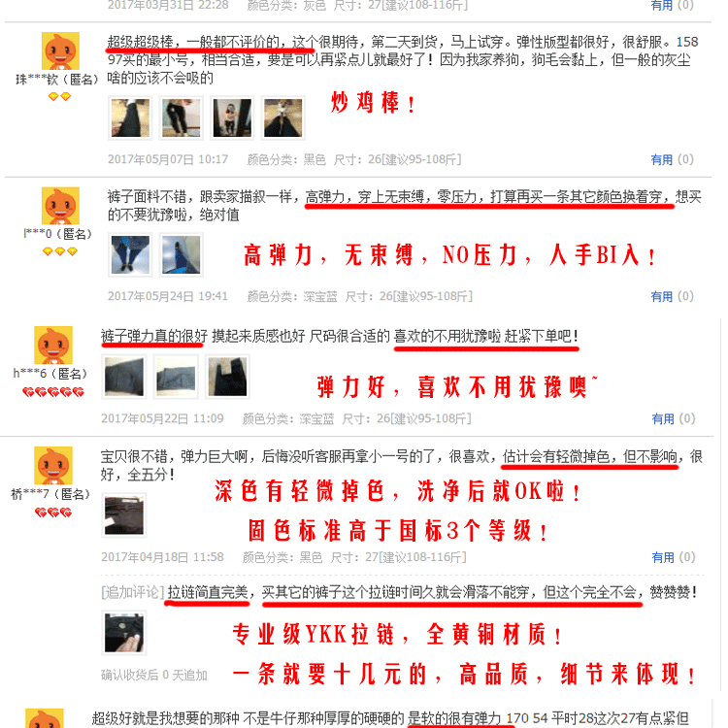Mark top 03月31日 22:28 review as 有用
728x728 pixels.
pyautogui.click(x=661, y=6)
